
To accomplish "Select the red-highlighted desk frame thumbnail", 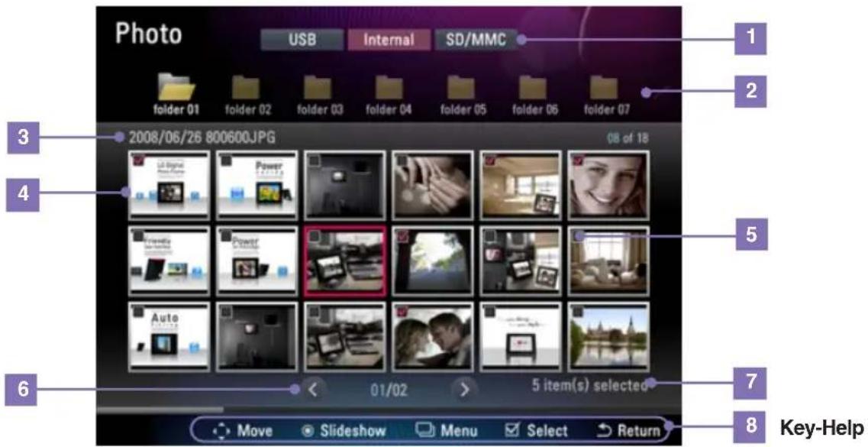I will (x=345, y=261).
